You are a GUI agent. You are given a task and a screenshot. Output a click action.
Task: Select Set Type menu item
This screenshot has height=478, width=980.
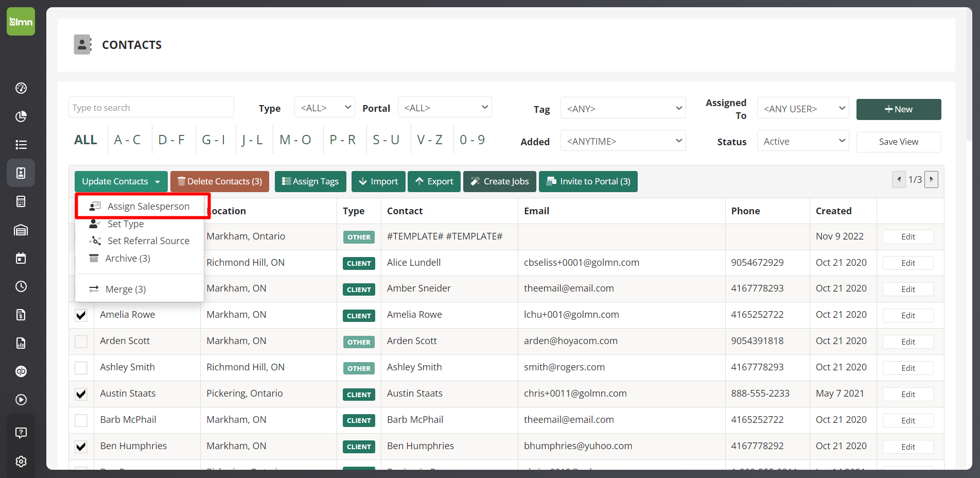click(139, 224)
